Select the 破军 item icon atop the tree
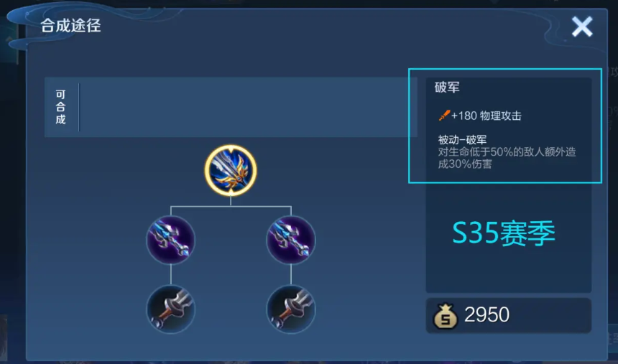The image size is (618, 364). point(231,170)
